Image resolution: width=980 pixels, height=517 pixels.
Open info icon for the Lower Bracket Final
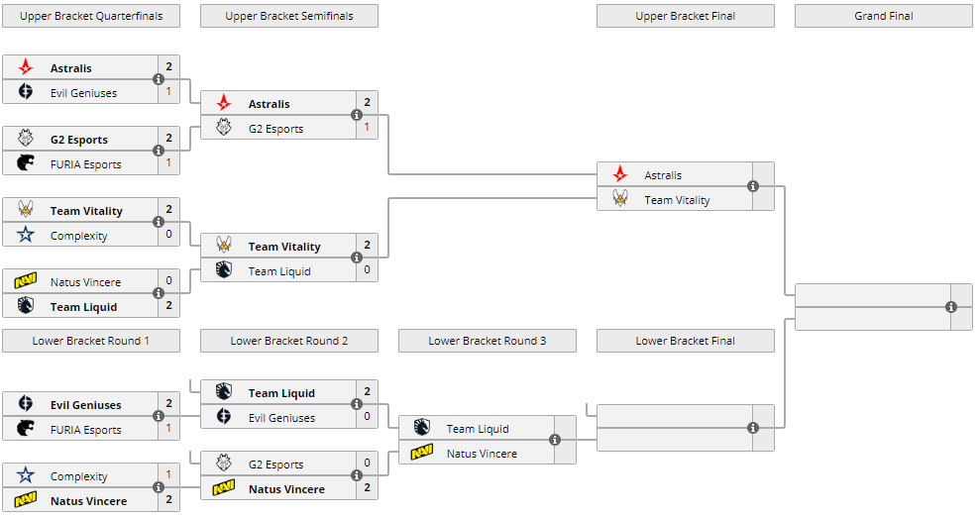pos(753,428)
